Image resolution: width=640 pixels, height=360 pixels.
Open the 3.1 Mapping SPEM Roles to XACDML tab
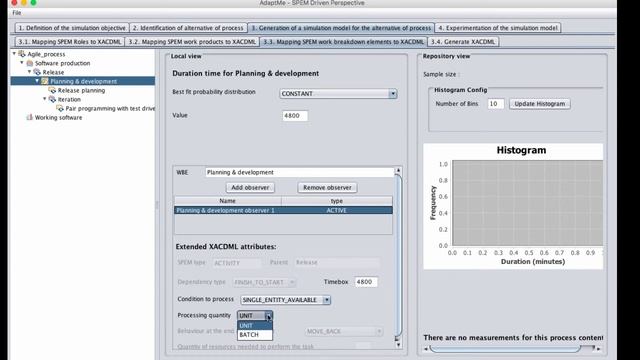pos(70,42)
